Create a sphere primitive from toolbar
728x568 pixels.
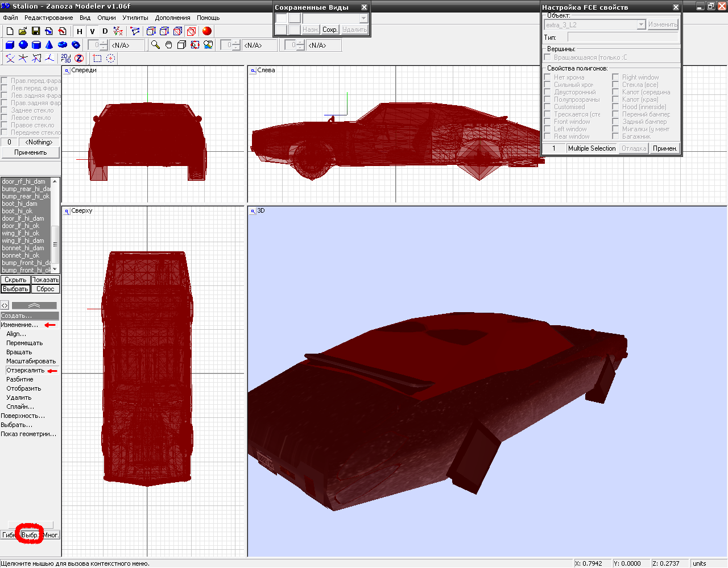click(x=23, y=45)
